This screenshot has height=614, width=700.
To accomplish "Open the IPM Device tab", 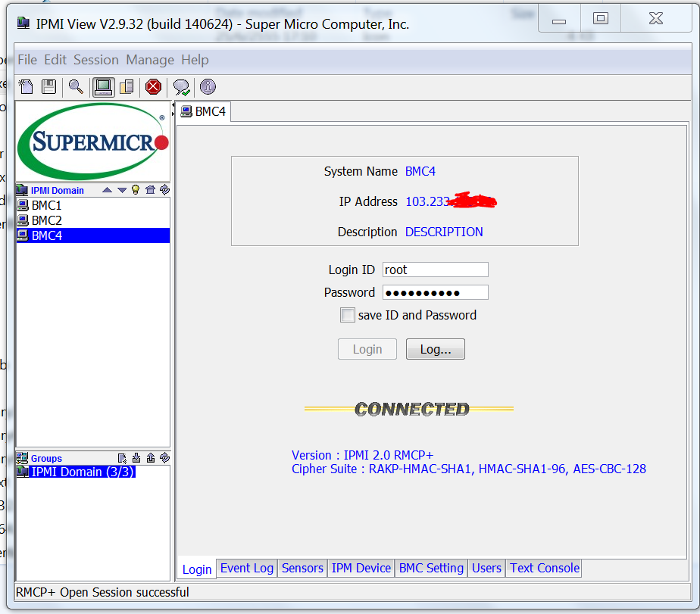I will (x=361, y=568).
